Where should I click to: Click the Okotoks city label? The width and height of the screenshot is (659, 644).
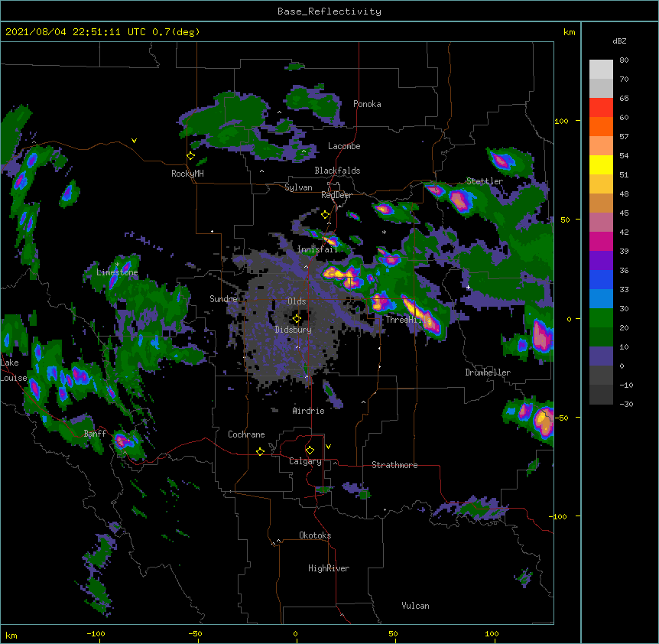(315, 535)
